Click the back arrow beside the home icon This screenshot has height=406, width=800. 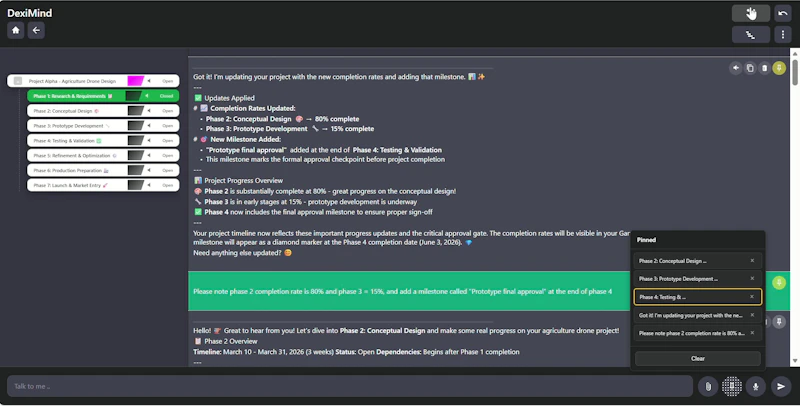pos(36,31)
